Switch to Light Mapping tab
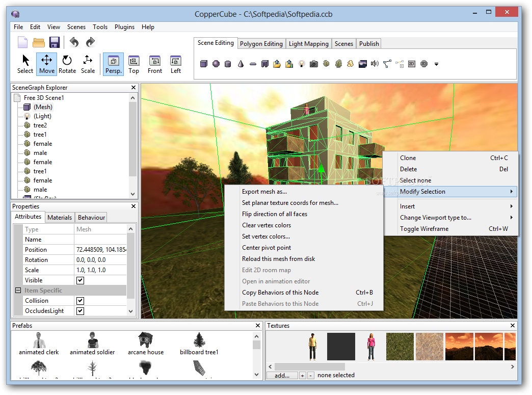This screenshot has height=395, width=532. tap(309, 43)
